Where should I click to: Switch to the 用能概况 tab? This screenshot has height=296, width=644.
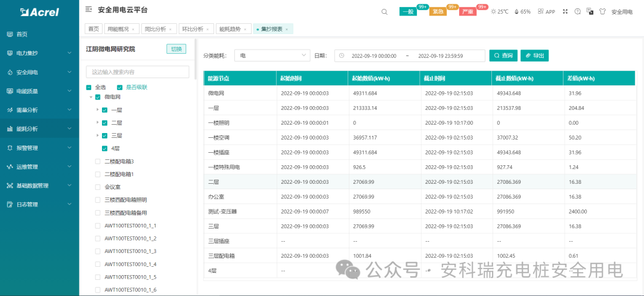click(122, 29)
